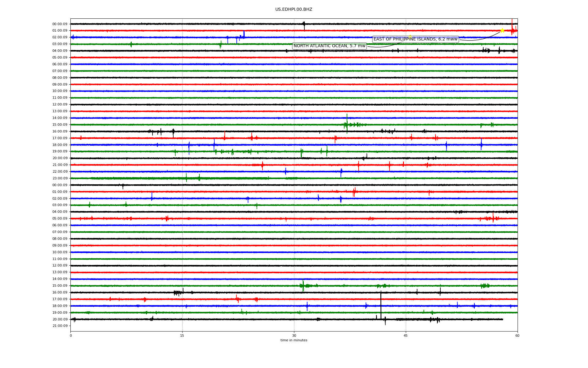Image resolution: width=588 pixels, height=368 pixels.
Task: Click the x-axis tick label 60
Action: pos(517,335)
